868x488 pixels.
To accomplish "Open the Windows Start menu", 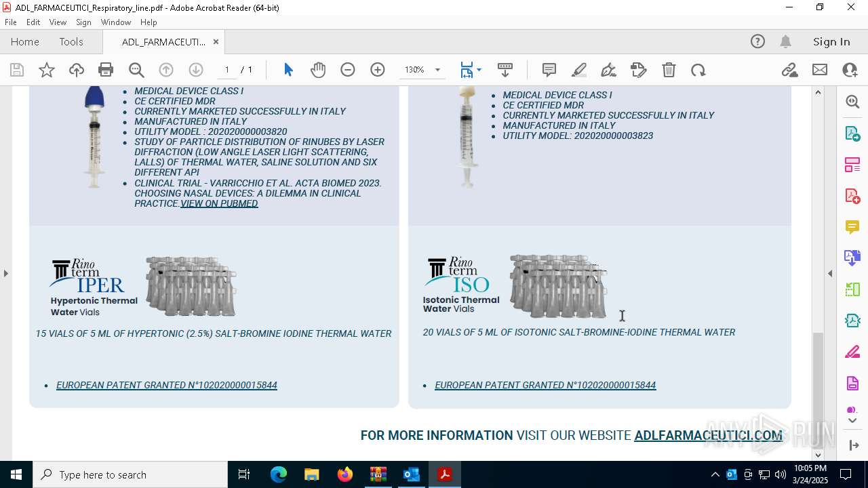I will (x=16, y=474).
